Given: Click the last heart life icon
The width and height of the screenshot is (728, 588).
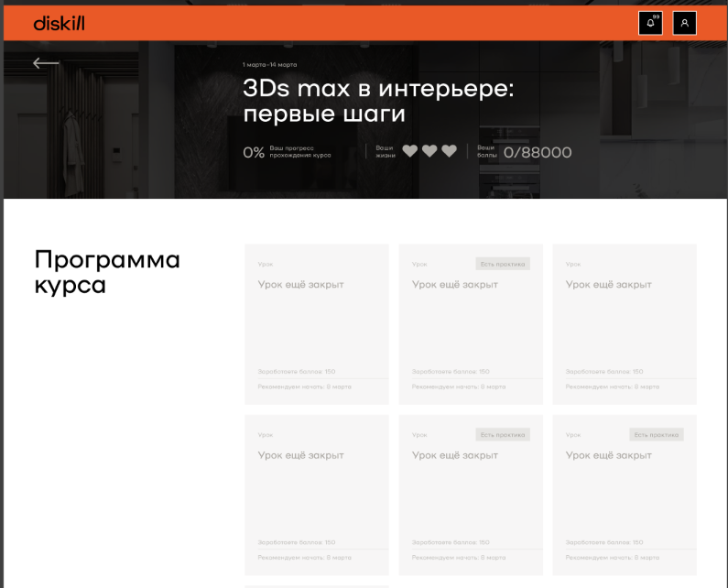Looking at the screenshot, I should (x=449, y=151).
